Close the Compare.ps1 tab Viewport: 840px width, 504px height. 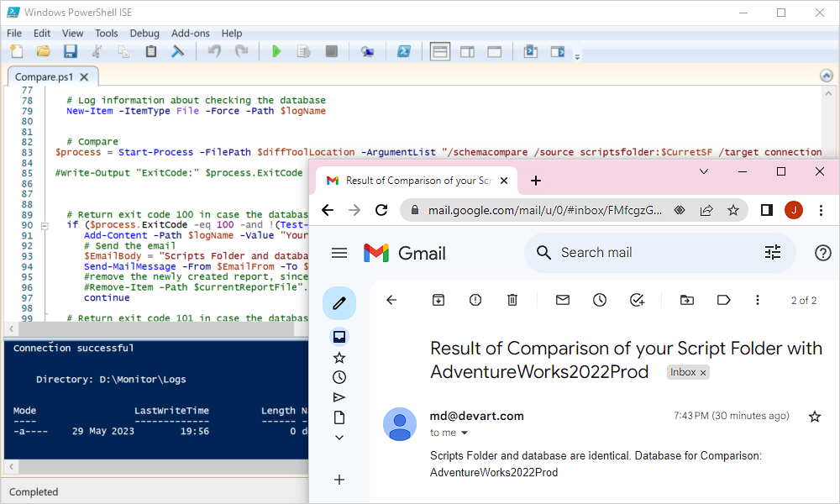tap(84, 77)
